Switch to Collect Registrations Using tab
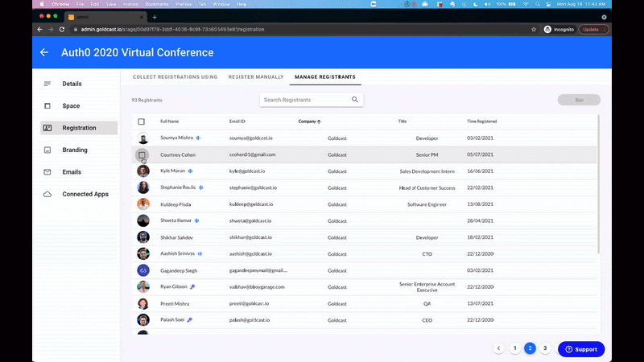The height and width of the screenshot is (362, 644). pos(175,77)
